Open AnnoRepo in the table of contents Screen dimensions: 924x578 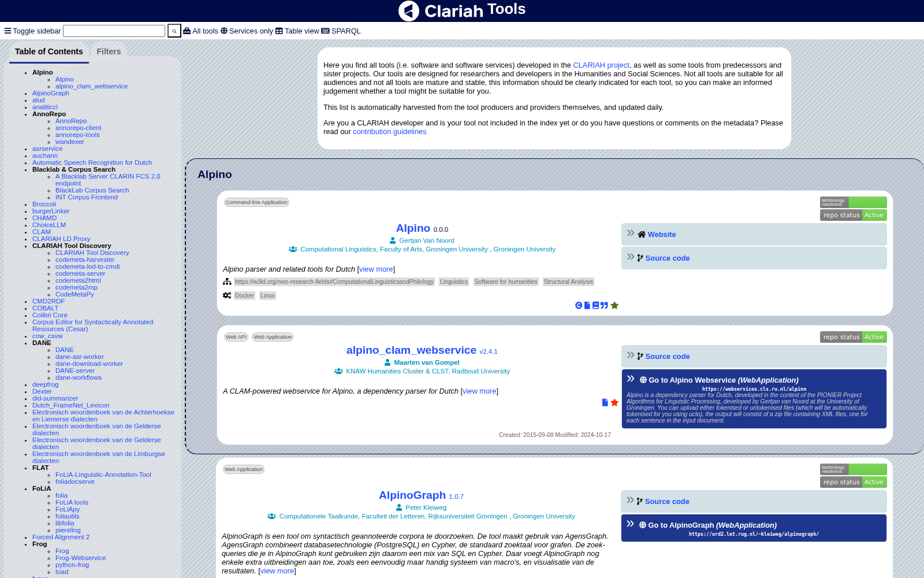pyautogui.click(x=71, y=121)
